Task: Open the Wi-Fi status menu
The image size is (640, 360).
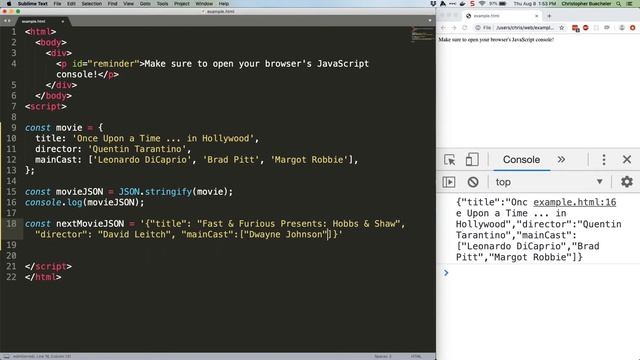Action: 482,3
